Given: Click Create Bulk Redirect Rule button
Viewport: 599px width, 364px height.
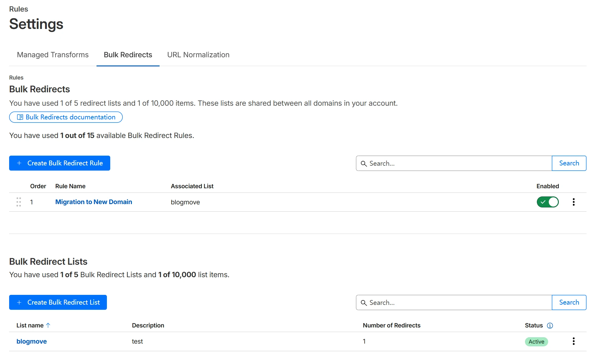Looking at the screenshot, I should [60, 163].
